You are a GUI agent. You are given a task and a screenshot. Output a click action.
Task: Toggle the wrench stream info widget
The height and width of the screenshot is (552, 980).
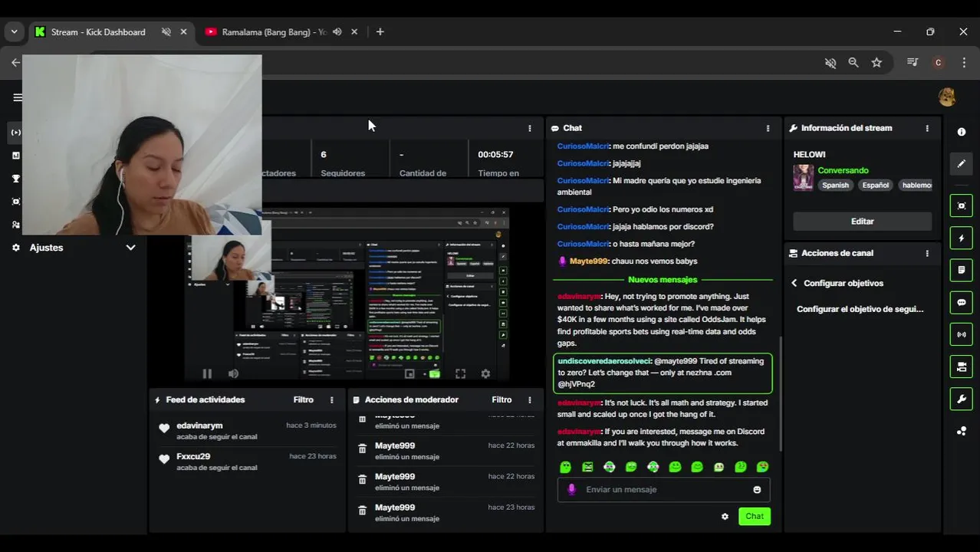point(962,399)
